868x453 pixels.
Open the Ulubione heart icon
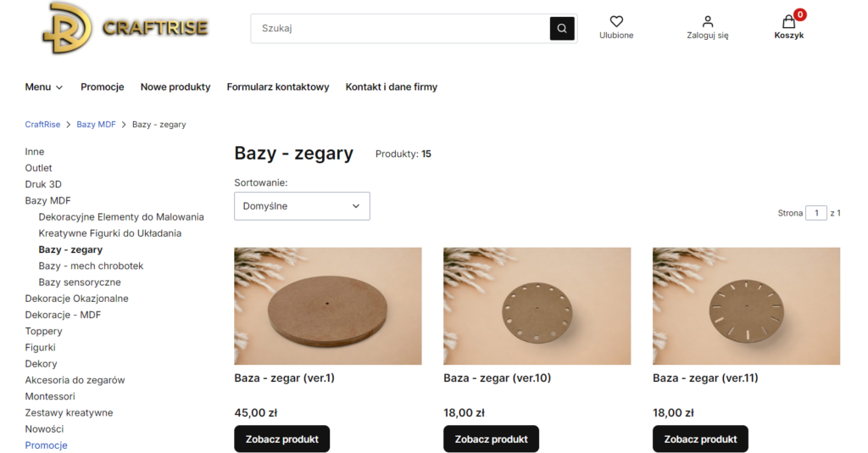[x=616, y=21]
